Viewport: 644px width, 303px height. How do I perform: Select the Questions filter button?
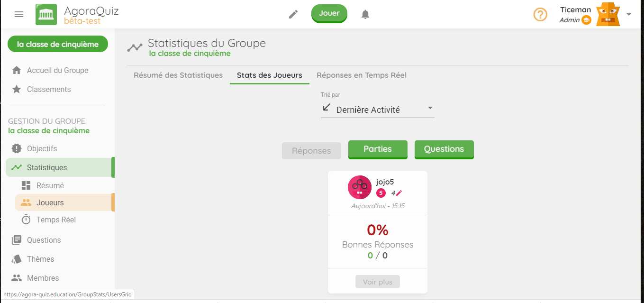[444, 149]
